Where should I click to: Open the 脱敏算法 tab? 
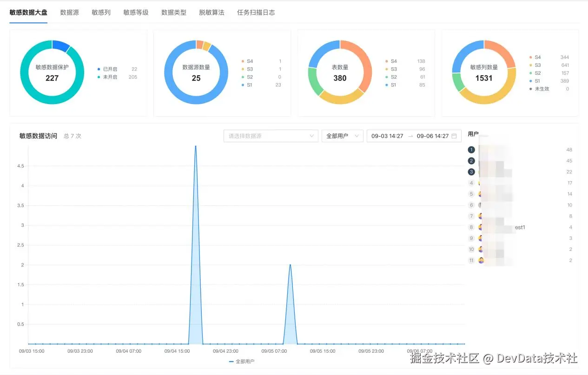click(x=211, y=13)
